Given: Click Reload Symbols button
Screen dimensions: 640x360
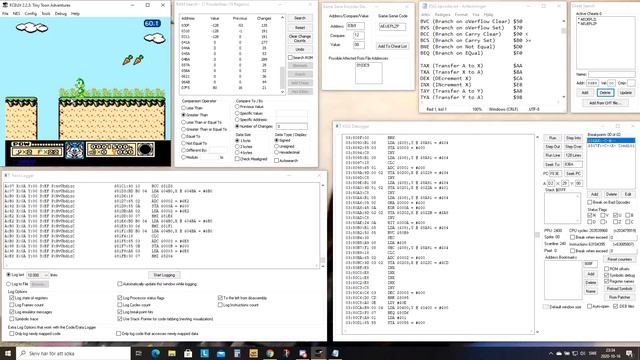Looking at the screenshot, I should (x=620, y=289).
